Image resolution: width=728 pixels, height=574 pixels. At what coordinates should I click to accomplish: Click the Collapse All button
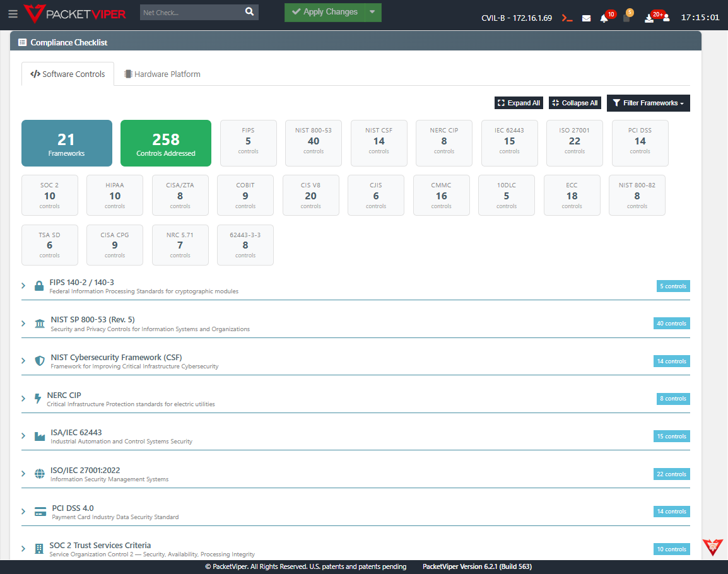point(574,103)
